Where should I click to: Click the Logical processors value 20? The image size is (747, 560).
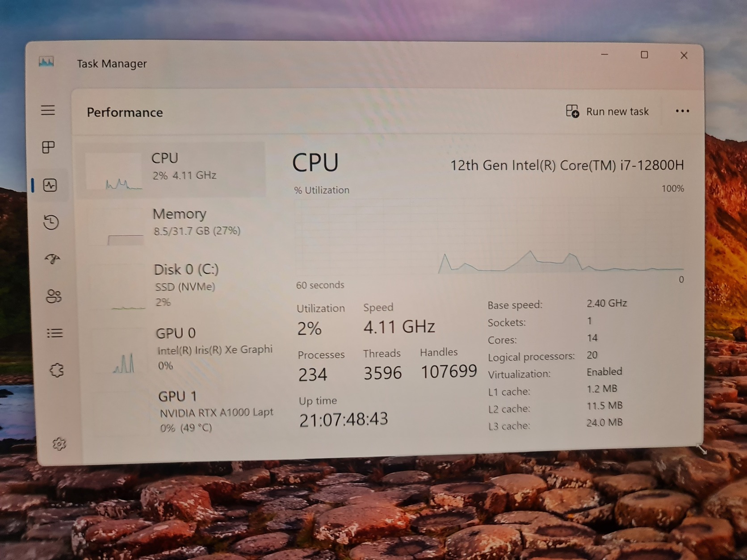tap(592, 355)
